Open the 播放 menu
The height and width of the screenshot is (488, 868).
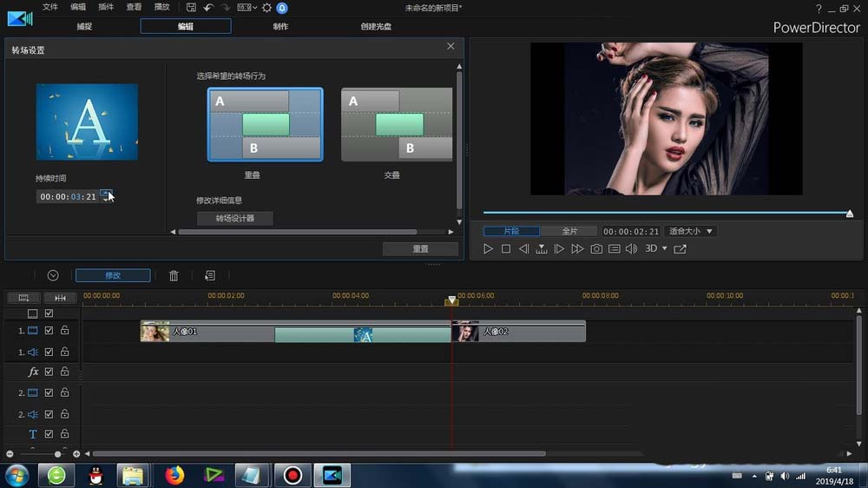pos(161,7)
